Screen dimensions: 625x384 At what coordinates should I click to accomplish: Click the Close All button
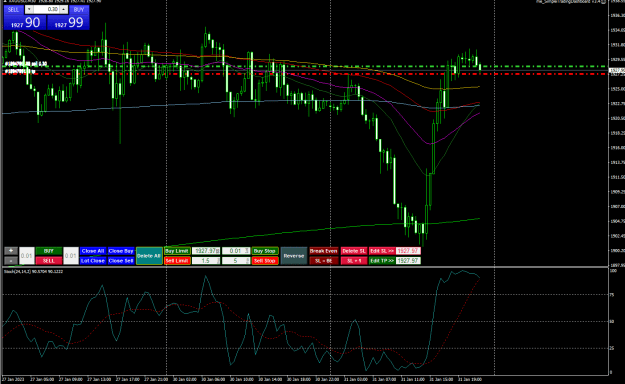[x=93, y=251]
